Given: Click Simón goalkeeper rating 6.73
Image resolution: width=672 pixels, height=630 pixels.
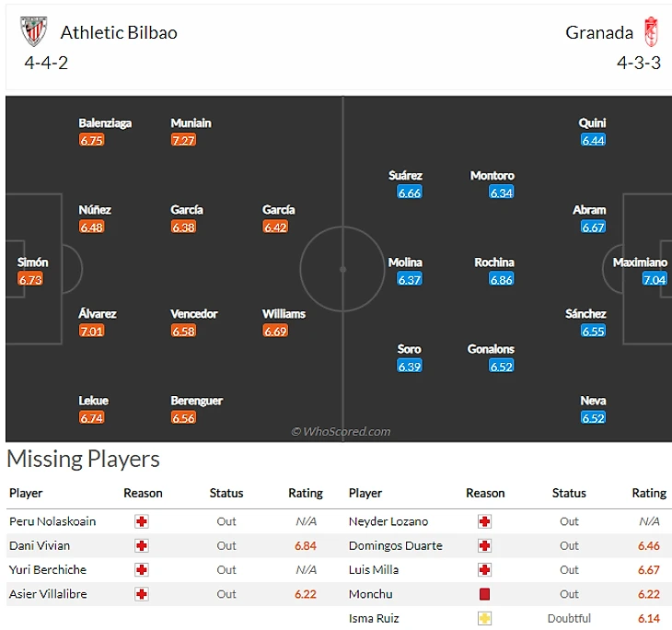Looking at the screenshot, I should click(x=30, y=280).
